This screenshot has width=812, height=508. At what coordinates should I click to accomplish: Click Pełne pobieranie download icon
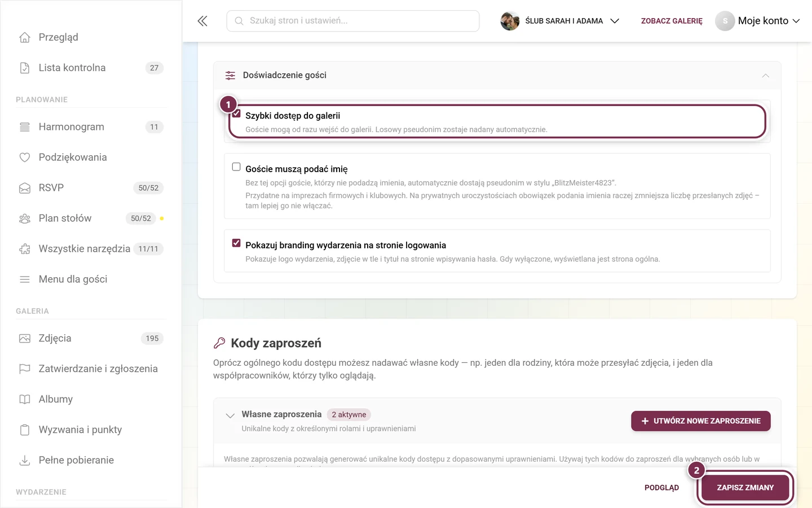tap(25, 460)
